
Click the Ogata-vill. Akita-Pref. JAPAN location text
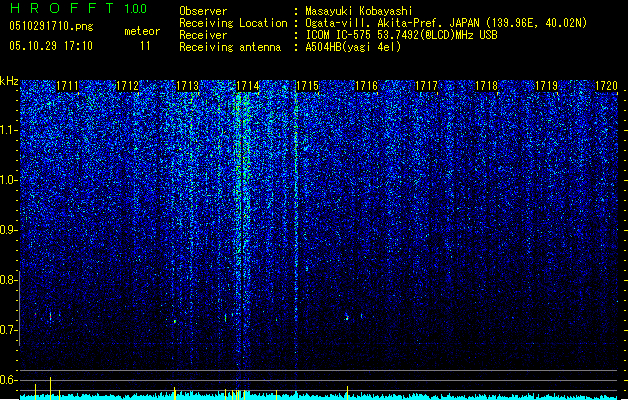point(446,23)
